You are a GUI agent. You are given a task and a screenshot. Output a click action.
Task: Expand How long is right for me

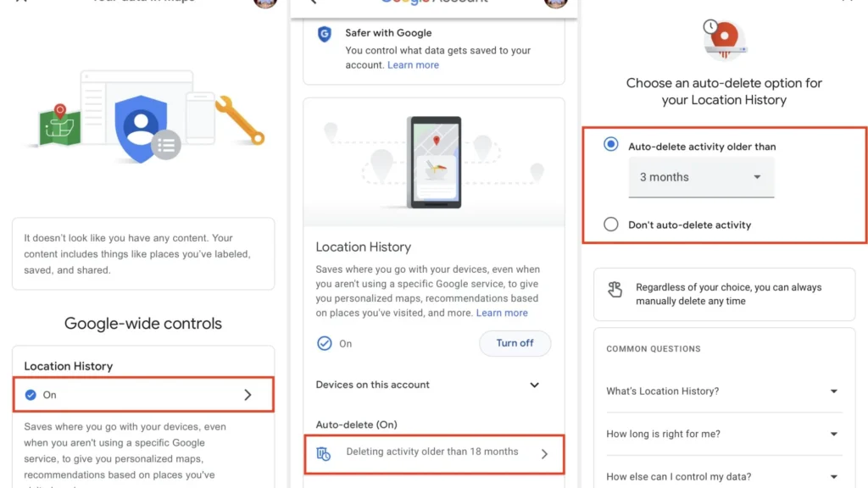833,434
